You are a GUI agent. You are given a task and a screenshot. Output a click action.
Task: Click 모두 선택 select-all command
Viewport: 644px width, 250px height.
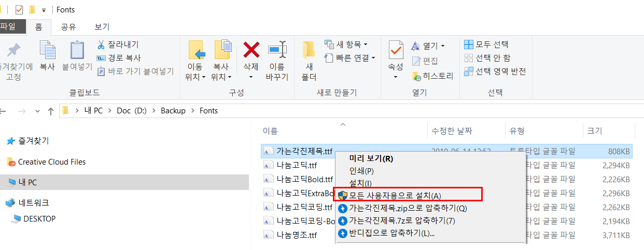(x=486, y=45)
